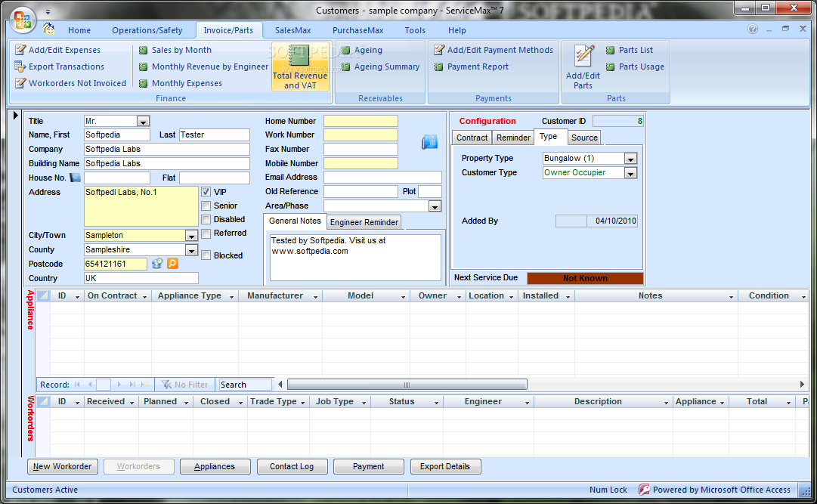Click the Appliance grid horizontal scrollbar thumb
Screen dimensions: 817x504
click(x=407, y=385)
